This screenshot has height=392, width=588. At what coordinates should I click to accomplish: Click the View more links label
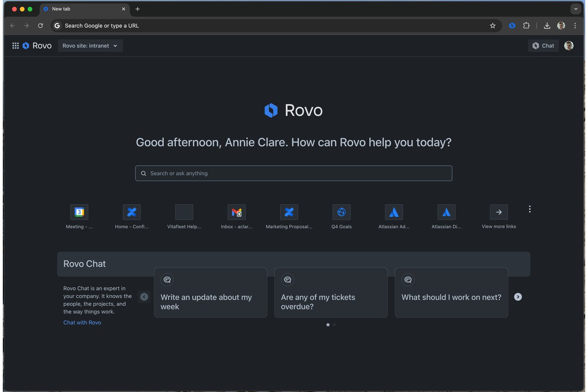(x=499, y=226)
